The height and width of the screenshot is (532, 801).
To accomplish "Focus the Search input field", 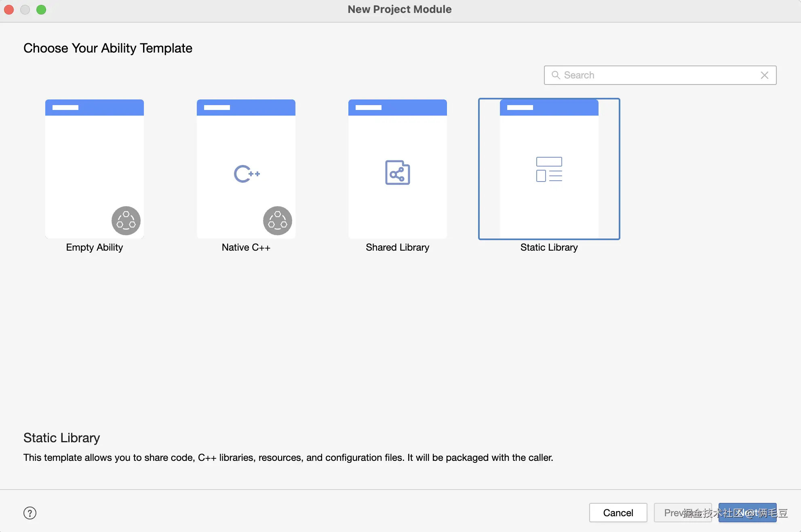I will 659,75.
